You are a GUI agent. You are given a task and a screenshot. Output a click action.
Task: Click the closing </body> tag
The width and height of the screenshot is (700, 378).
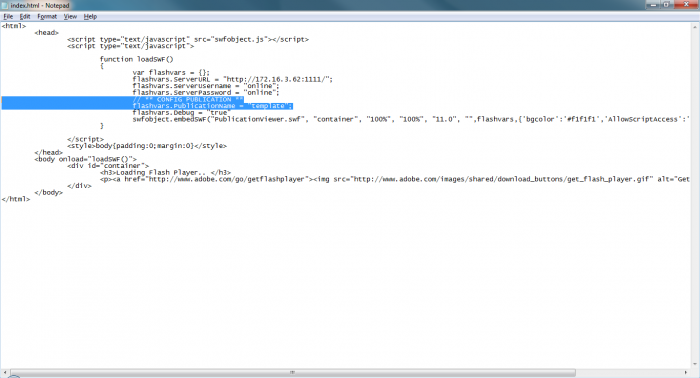point(49,192)
